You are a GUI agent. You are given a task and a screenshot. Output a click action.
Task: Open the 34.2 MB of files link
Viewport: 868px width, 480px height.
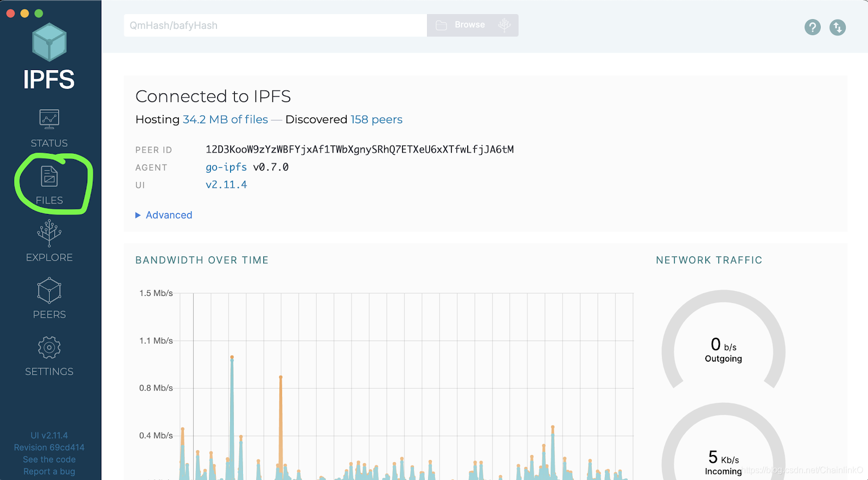225,119
